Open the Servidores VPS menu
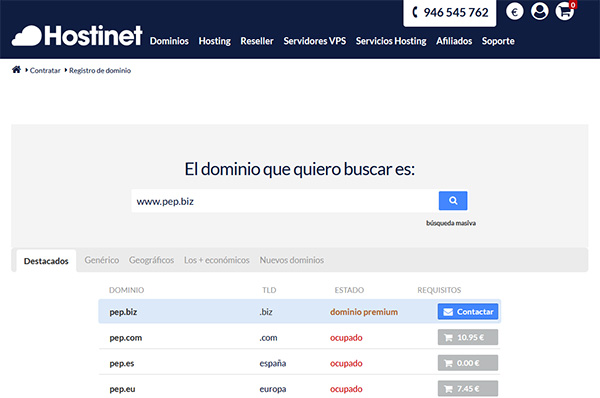The height and width of the screenshot is (398, 600). pyautogui.click(x=315, y=41)
